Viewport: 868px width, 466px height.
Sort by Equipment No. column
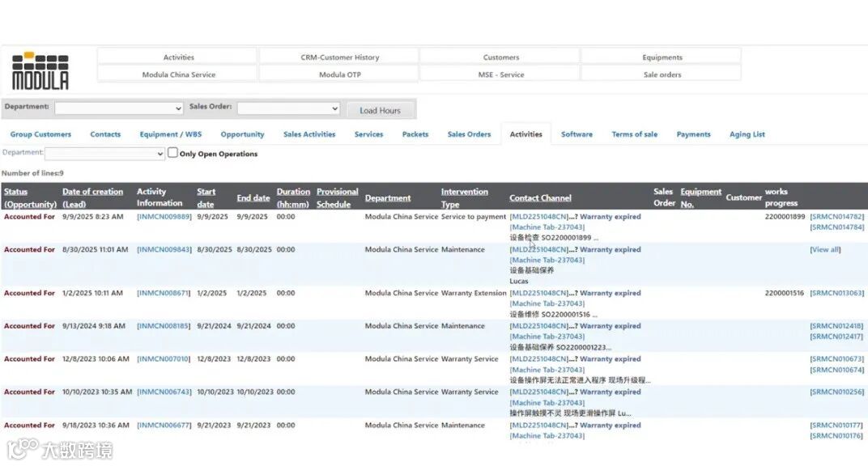tap(700, 198)
